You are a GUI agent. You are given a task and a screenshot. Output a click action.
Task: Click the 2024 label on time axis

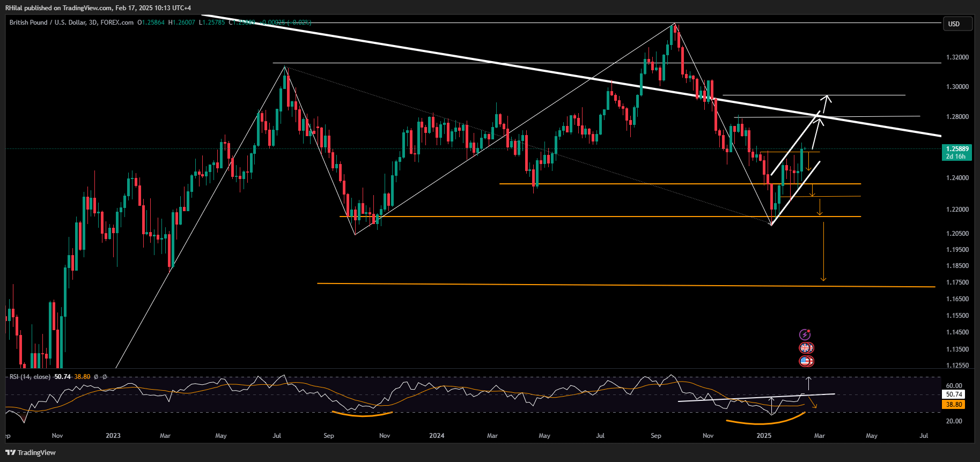click(x=437, y=436)
